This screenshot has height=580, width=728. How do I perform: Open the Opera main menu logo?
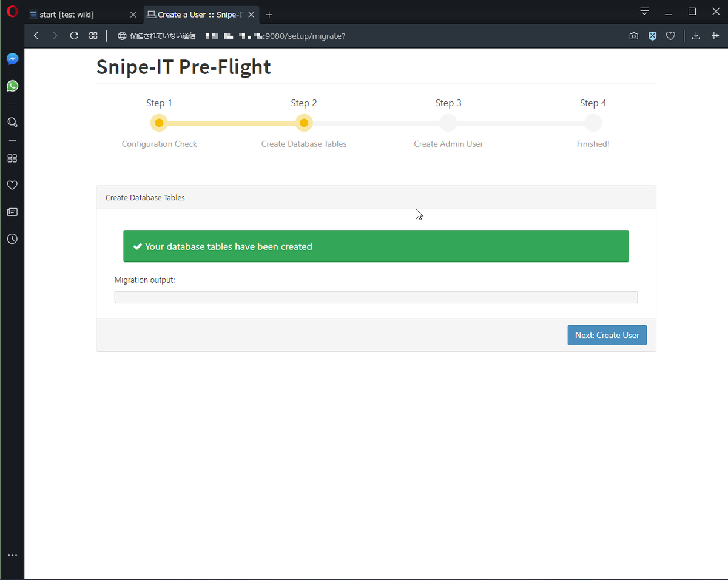pos(12,12)
